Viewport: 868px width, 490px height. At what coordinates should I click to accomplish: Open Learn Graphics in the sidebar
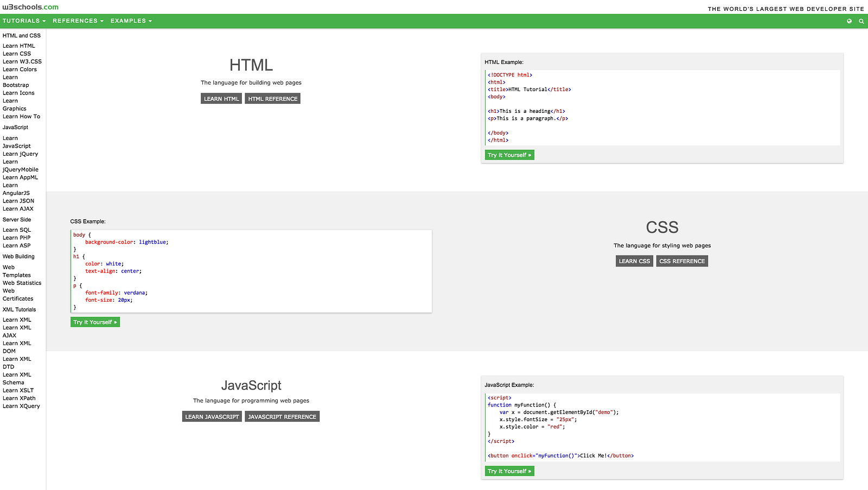click(15, 105)
